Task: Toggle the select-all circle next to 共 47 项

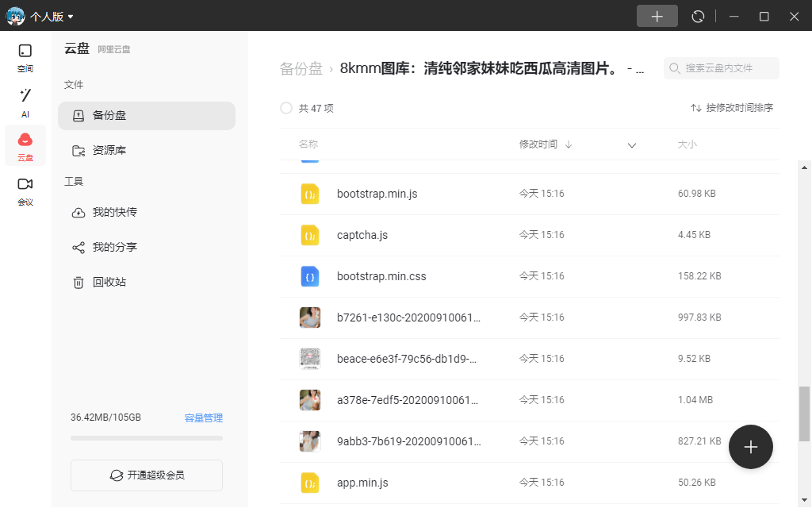Action: tap(285, 108)
